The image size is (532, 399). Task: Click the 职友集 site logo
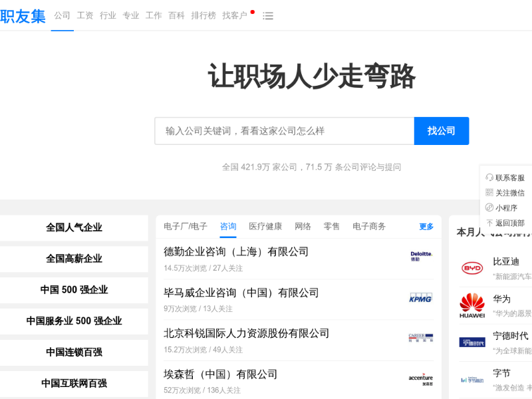[23, 15]
